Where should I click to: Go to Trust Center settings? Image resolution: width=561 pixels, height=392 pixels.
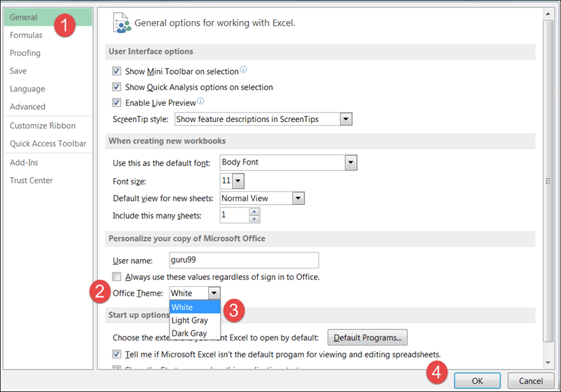pos(31,180)
